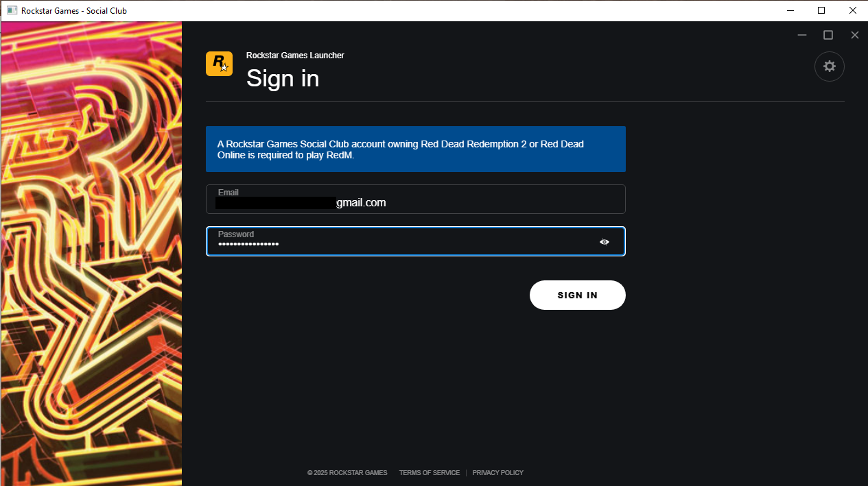
Task: Close the Social Club window from the white title bar
Action: click(852, 10)
